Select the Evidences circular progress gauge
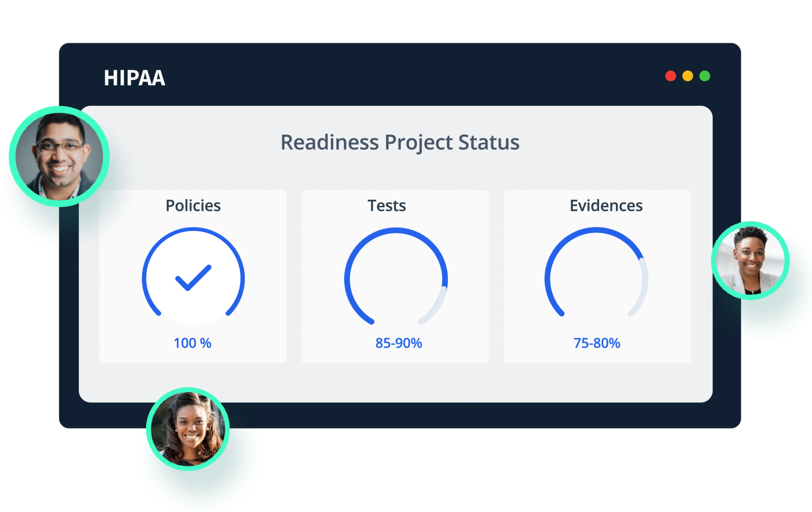The height and width of the screenshot is (512, 812). [x=596, y=272]
